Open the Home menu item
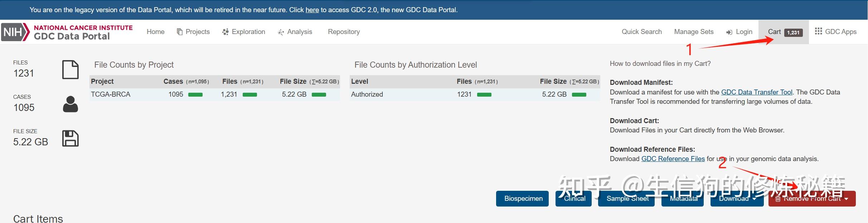Image resolution: width=868 pixels, height=223 pixels. pyautogui.click(x=155, y=32)
